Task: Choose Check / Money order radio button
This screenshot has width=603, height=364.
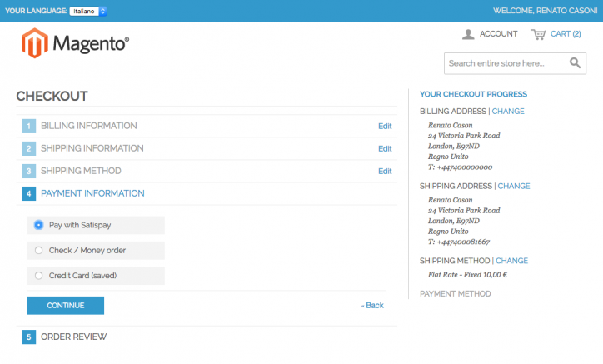Action: click(x=38, y=251)
